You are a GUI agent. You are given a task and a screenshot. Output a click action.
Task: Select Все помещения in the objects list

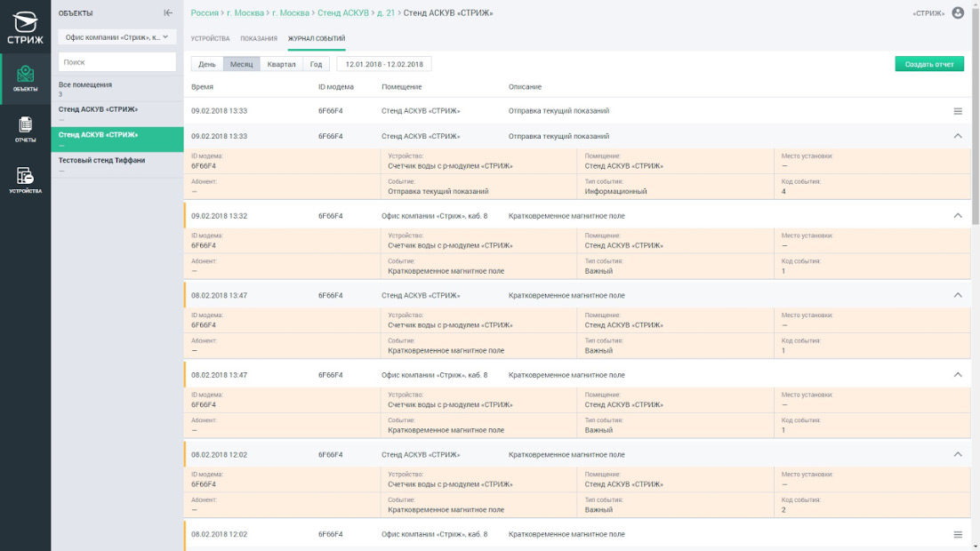tap(116, 89)
